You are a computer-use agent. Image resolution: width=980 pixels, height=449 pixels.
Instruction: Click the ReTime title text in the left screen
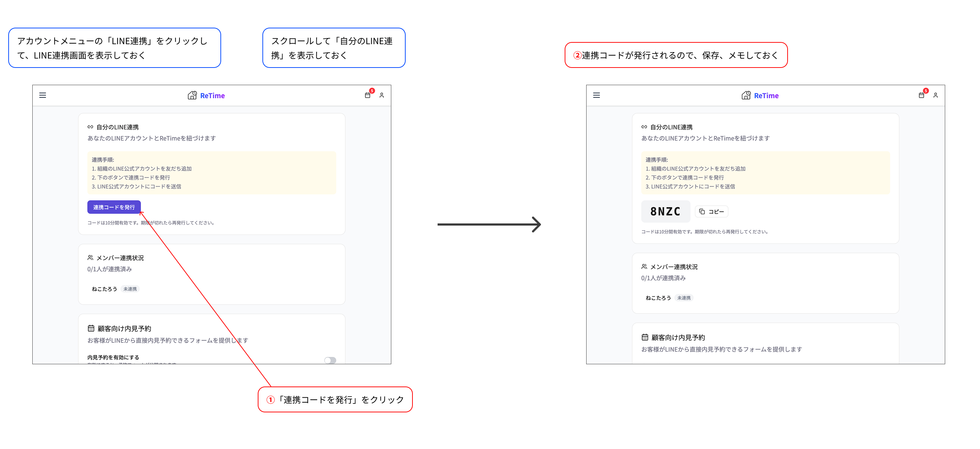[x=212, y=96]
